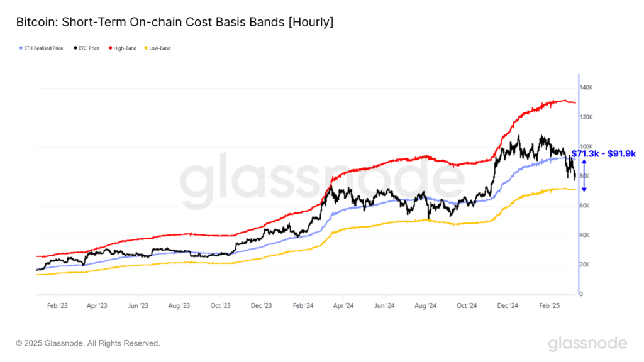Click the blue STH Realised Price legend dot
Image resolution: width=644 pixels, height=362 pixels.
point(18,48)
